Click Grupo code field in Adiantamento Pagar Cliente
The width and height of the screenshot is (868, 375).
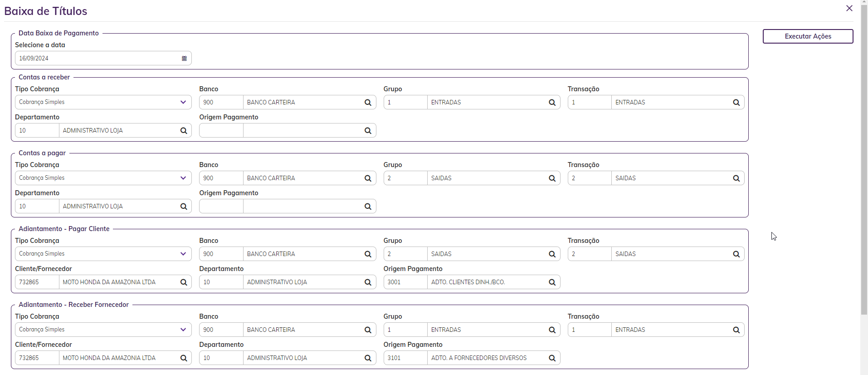click(x=405, y=254)
